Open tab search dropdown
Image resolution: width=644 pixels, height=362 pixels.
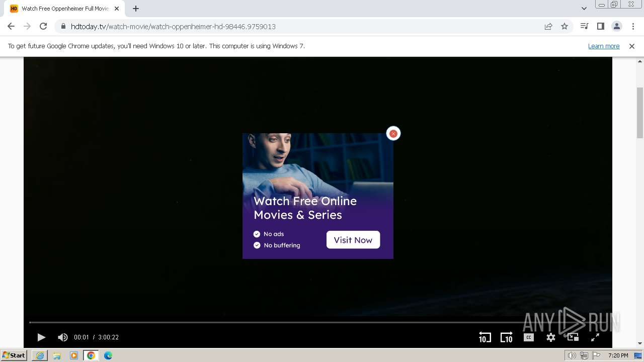tap(584, 9)
